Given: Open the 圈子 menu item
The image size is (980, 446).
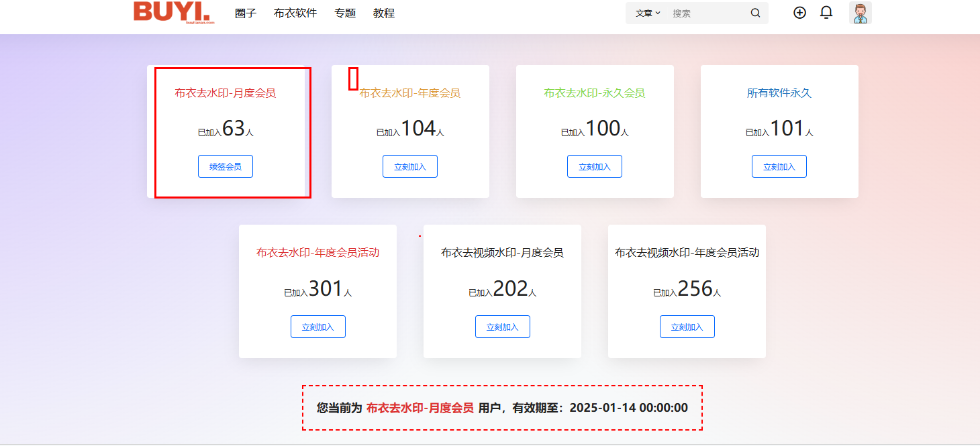Looking at the screenshot, I should click(x=246, y=13).
